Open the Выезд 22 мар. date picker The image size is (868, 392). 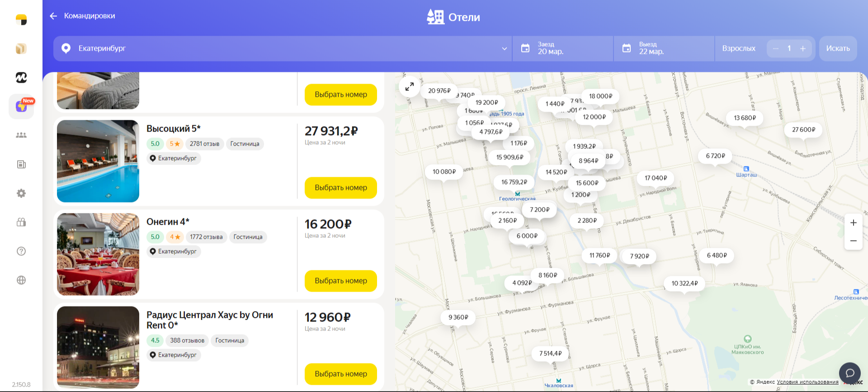click(664, 48)
